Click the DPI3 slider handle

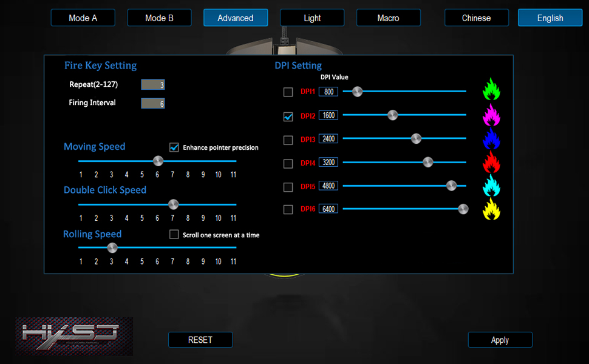pos(416,138)
